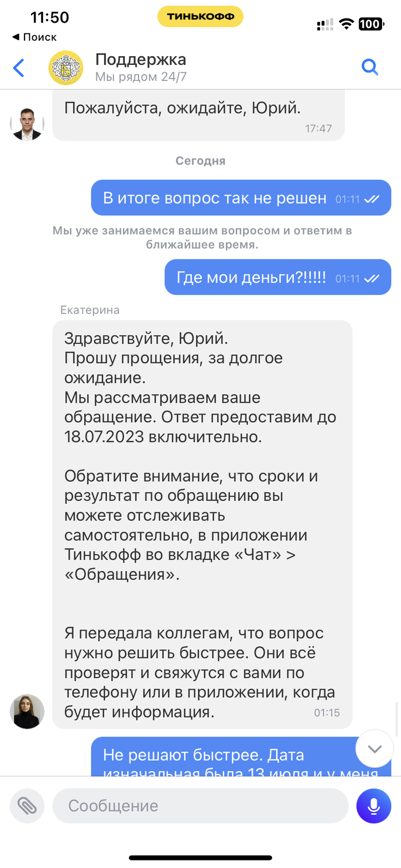Tap the yellow Тинькофф pill at top
This screenshot has width=401, height=868.
(200, 17)
